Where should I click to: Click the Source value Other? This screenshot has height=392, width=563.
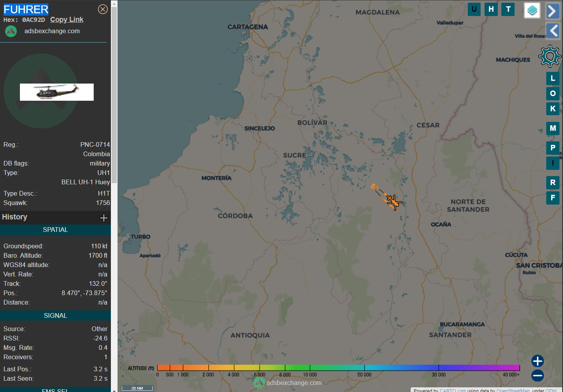pyautogui.click(x=100, y=329)
